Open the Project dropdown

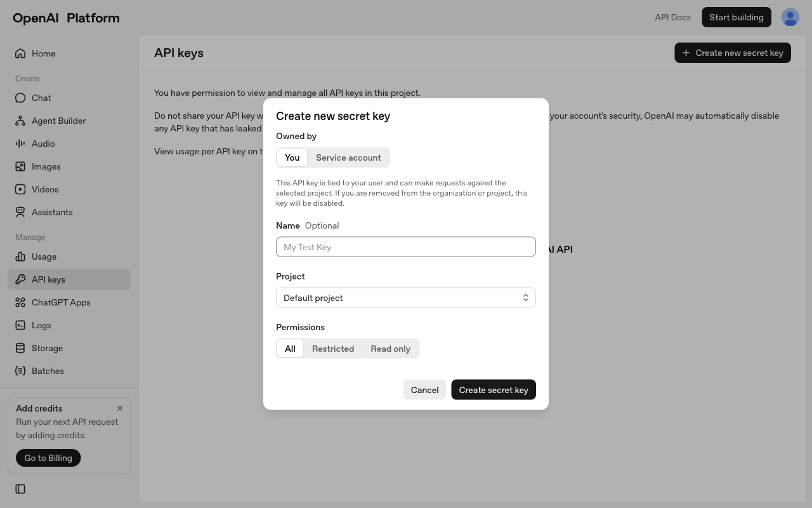click(x=405, y=297)
